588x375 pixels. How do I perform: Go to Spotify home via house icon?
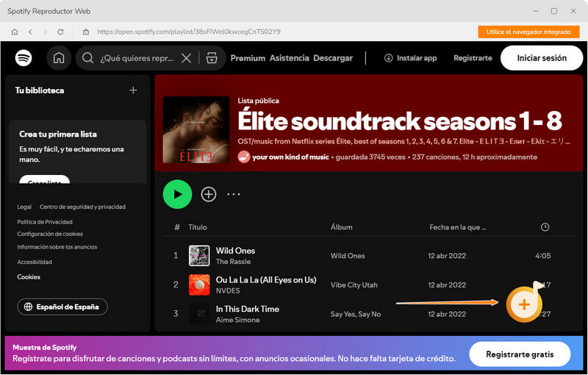click(59, 58)
